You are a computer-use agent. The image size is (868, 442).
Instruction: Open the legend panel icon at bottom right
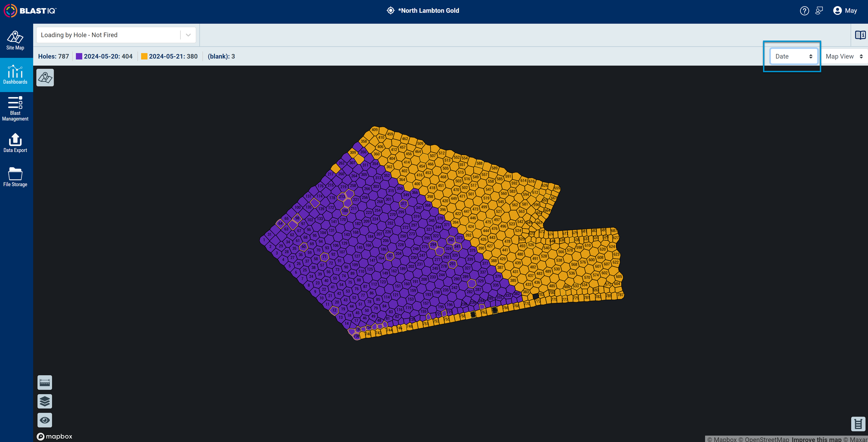[x=858, y=424]
